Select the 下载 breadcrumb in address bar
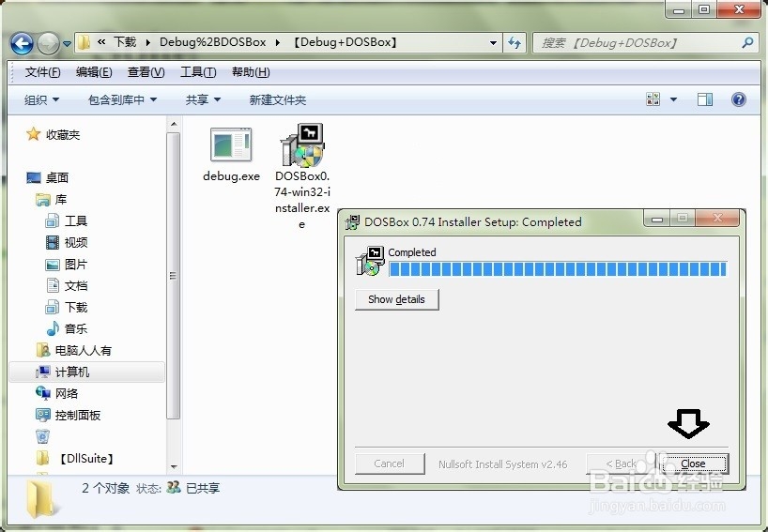Image resolution: width=768 pixels, height=532 pixels. 125,42
